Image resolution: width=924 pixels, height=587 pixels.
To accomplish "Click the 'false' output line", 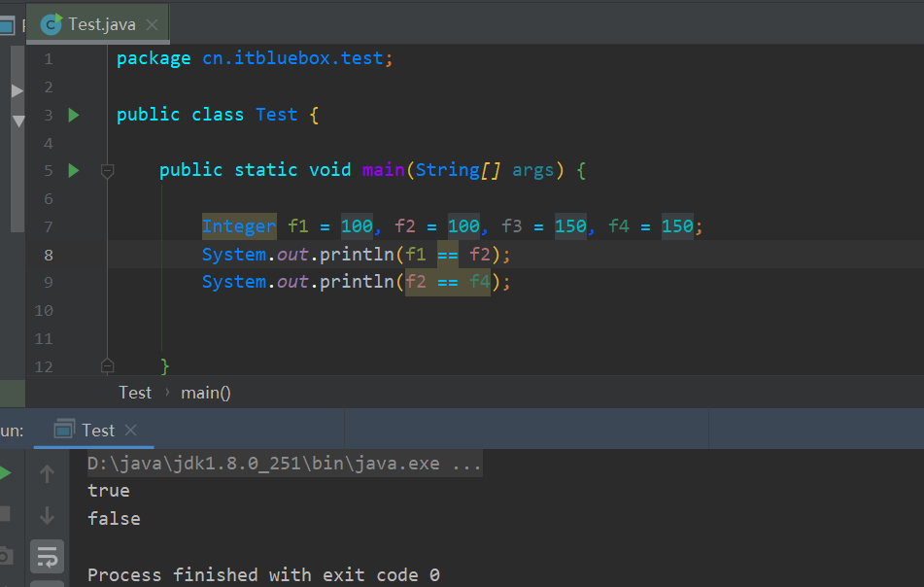I will 114,519.
